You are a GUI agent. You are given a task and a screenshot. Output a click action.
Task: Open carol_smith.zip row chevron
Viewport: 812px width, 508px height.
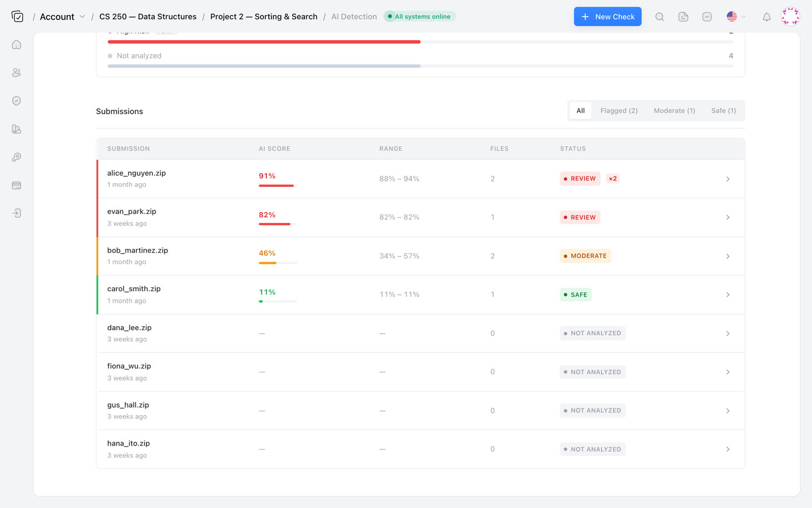(728, 295)
